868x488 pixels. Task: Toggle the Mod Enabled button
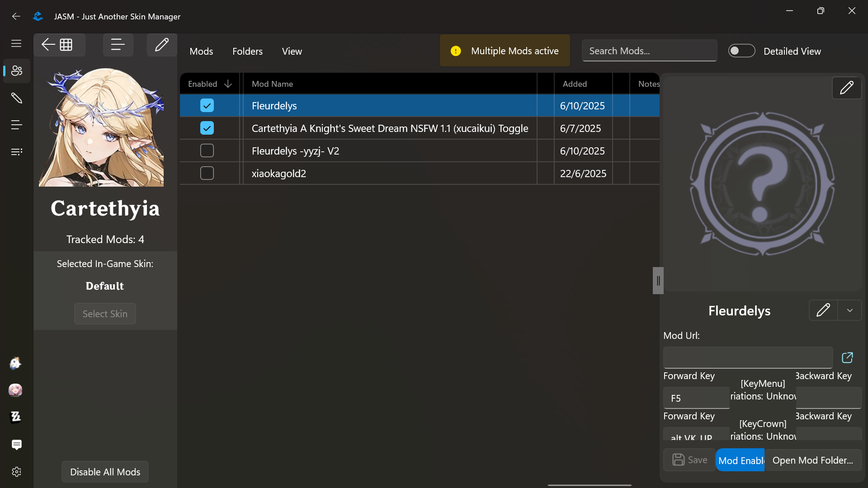click(740, 460)
